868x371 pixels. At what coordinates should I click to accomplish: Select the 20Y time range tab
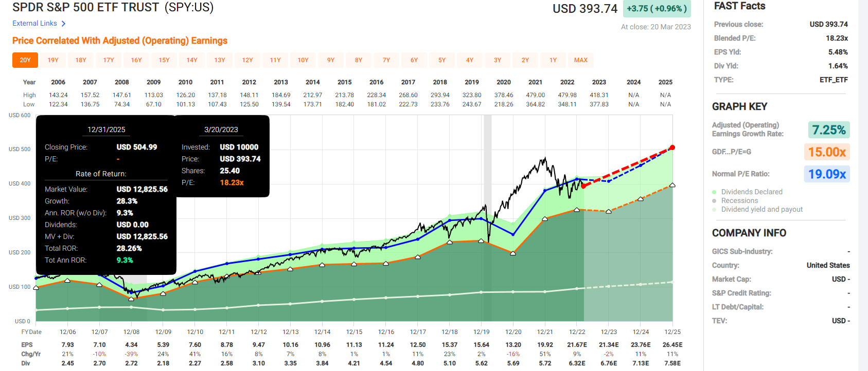pos(25,60)
